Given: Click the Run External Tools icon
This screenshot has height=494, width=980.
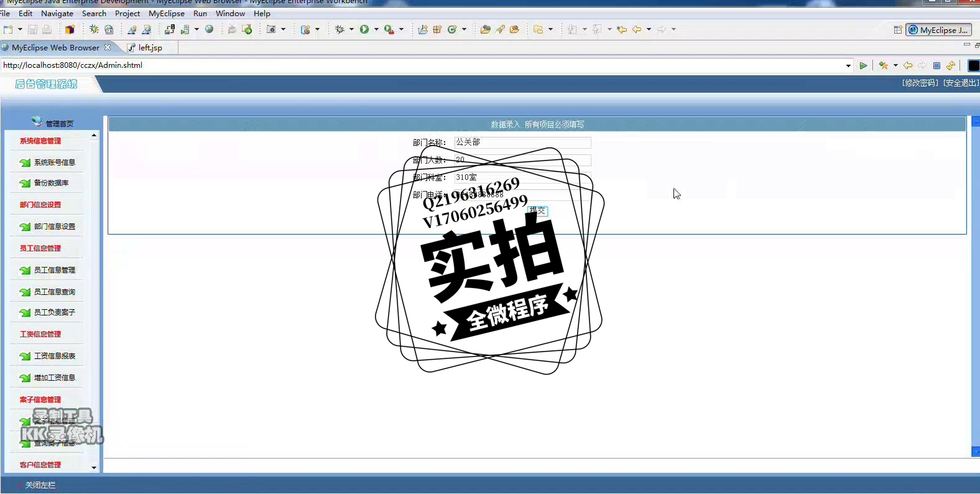Looking at the screenshot, I should (x=389, y=29).
